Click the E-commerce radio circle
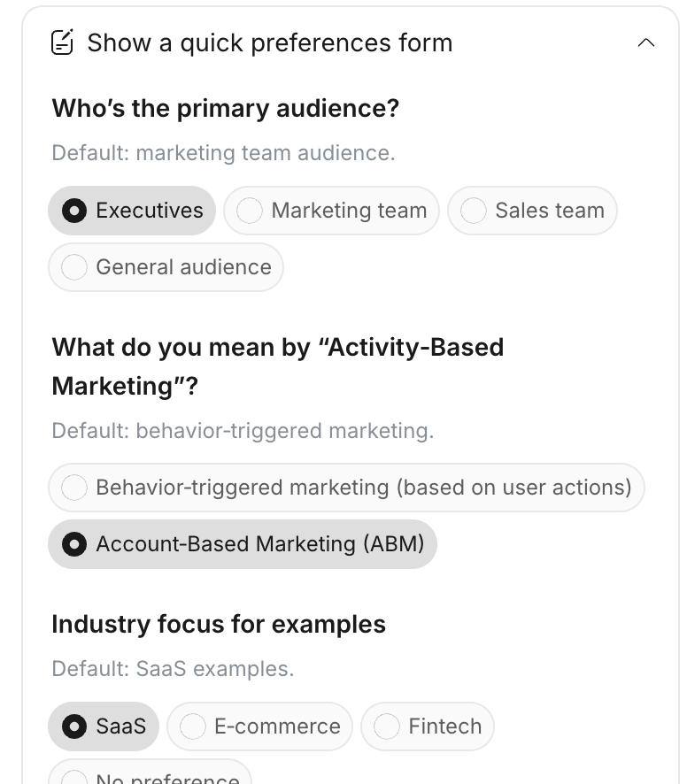Screen dimensions: 687x784 [193, 726]
